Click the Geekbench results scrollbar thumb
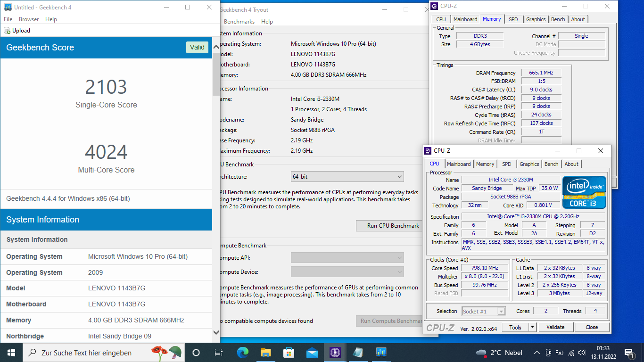 pyautogui.click(x=216, y=74)
